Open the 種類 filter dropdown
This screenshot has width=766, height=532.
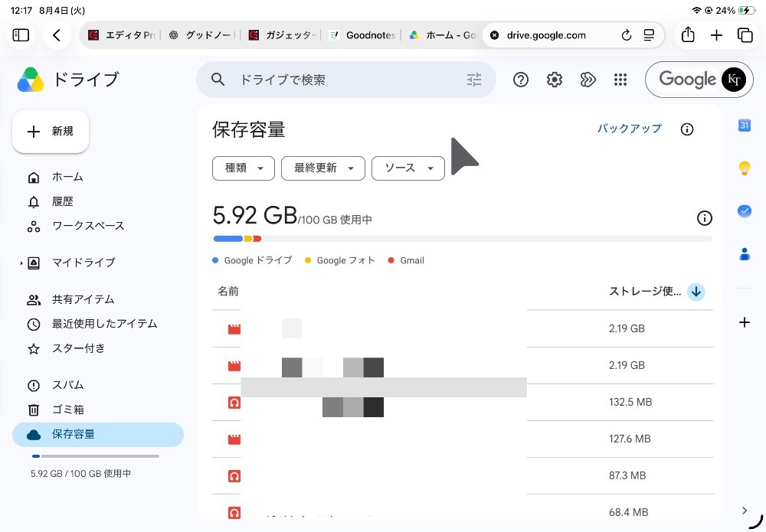(x=244, y=168)
